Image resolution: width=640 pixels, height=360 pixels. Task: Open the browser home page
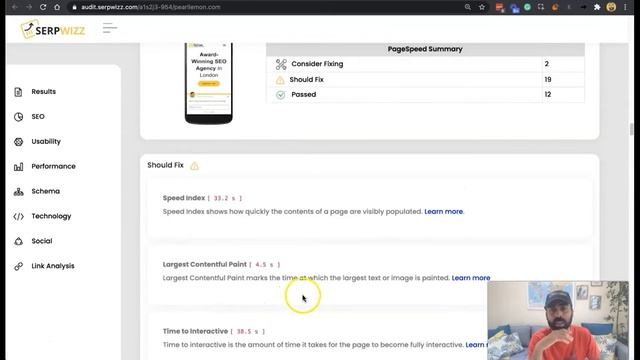pos(57,7)
